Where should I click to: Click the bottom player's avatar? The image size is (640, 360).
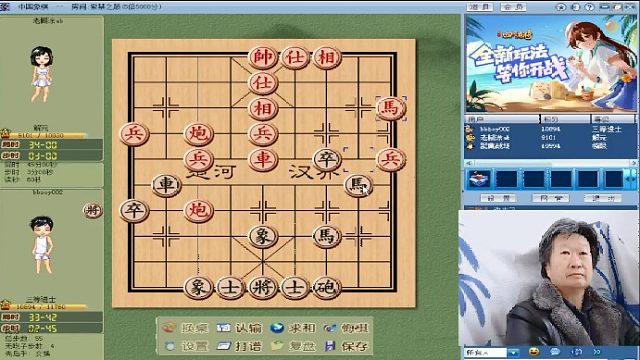(x=42, y=245)
